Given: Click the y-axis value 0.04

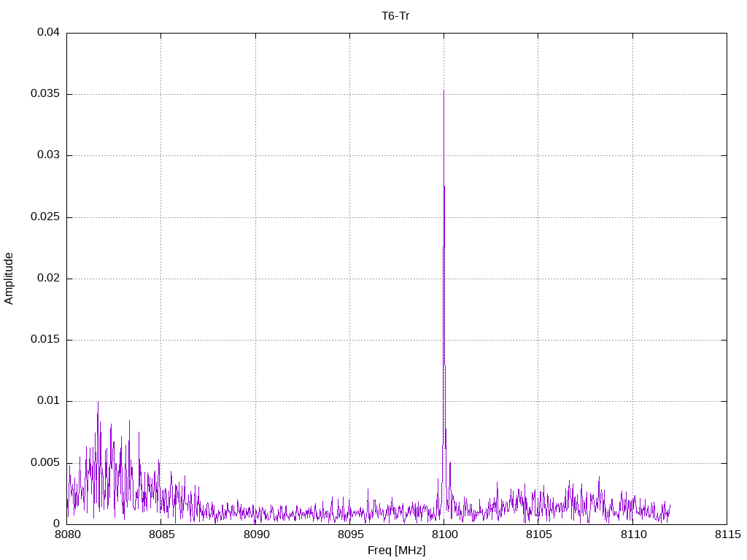Looking at the screenshot, I should [49, 32].
